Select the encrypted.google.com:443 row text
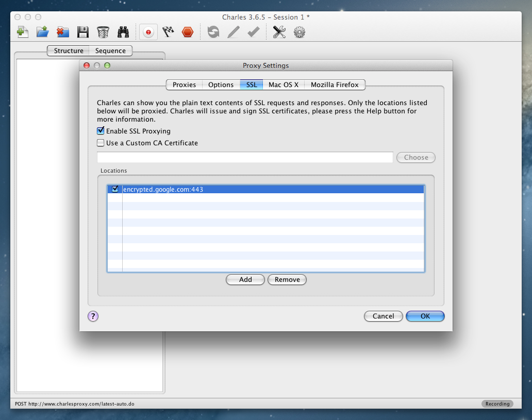Viewport: 532px width, 420px height. pyautogui.click(x=163, y=189)
